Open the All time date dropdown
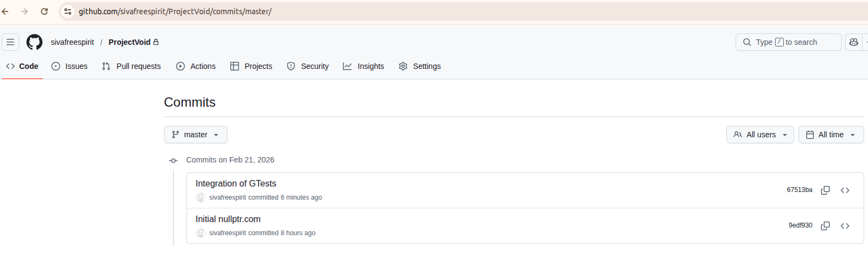The height and width of the screenshot is (256, 868). [831, 135]
